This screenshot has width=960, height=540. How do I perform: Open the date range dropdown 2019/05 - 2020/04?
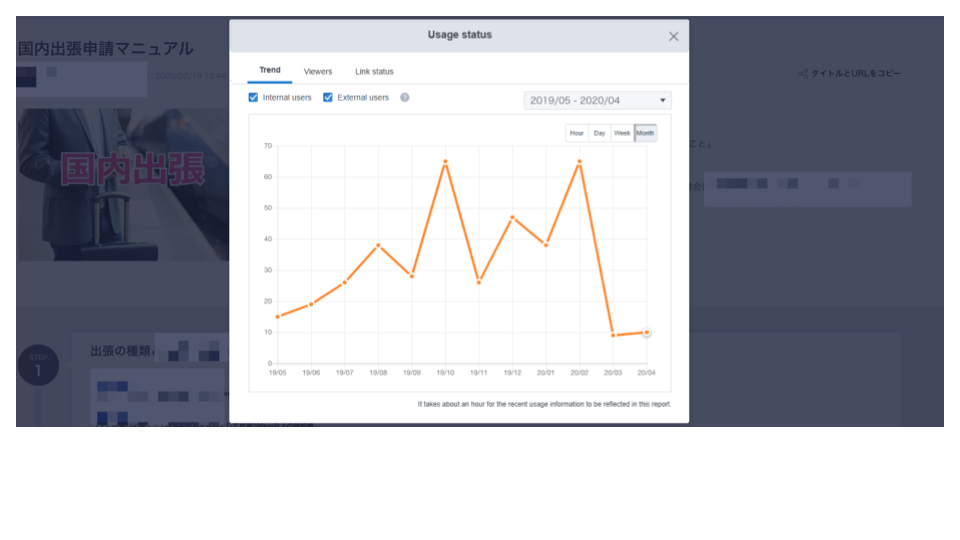coord(597,101)
